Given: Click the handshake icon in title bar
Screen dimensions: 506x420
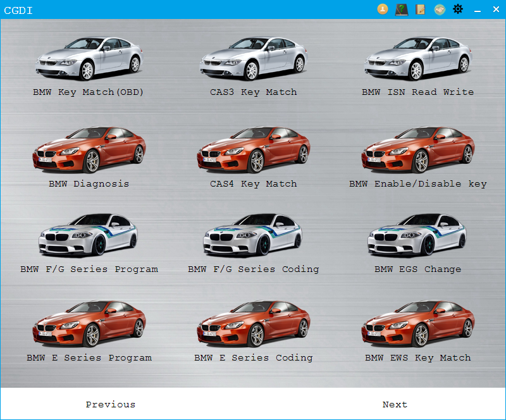Looking at the screenshot, I should (439, 9).
